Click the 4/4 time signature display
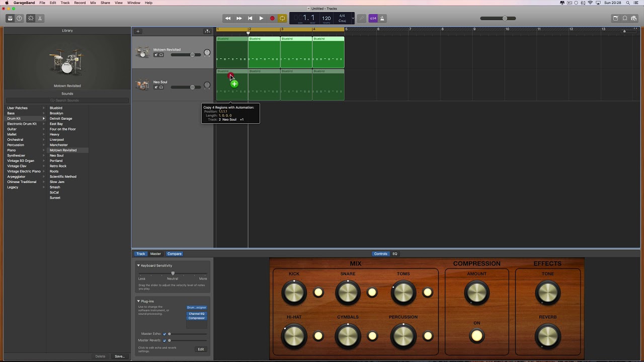 (342, 16)
